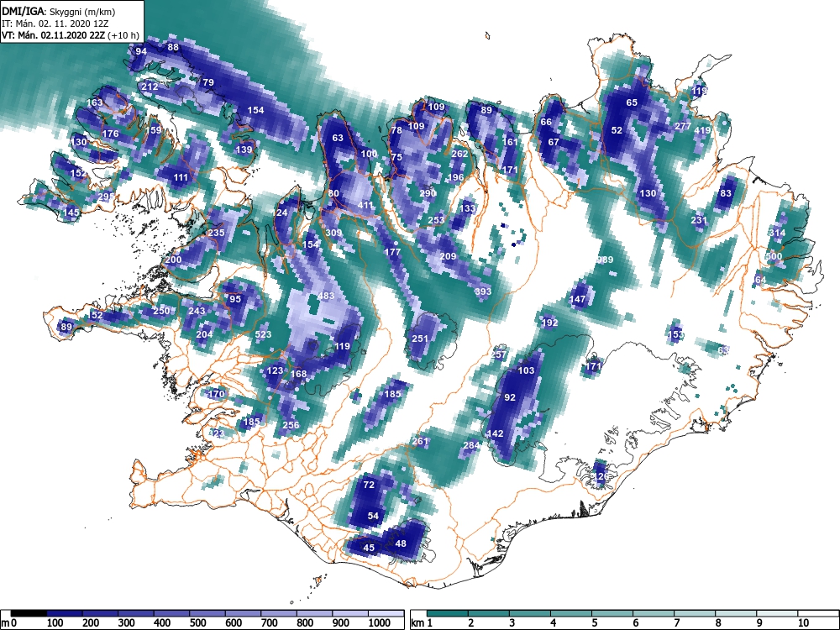This screenshot has height=630, width=840.
Task: Click visibility value 989 on map
Action: click(x=605, y=260)
